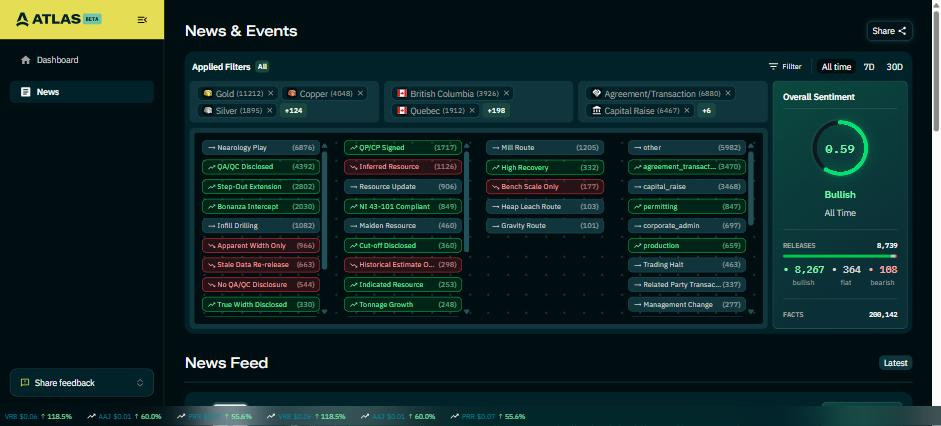The image size is (941, 426).
Task: Collapse the sidebar with the menu icon
Action: [x=142, y=20]
